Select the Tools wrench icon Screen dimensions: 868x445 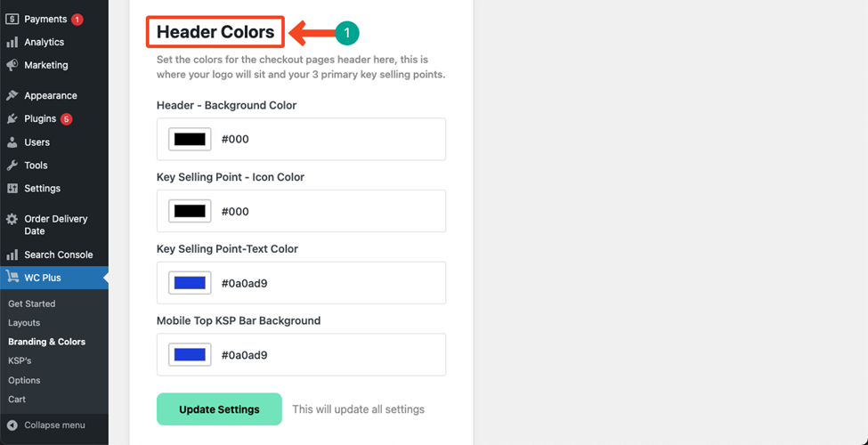[12, 166]
